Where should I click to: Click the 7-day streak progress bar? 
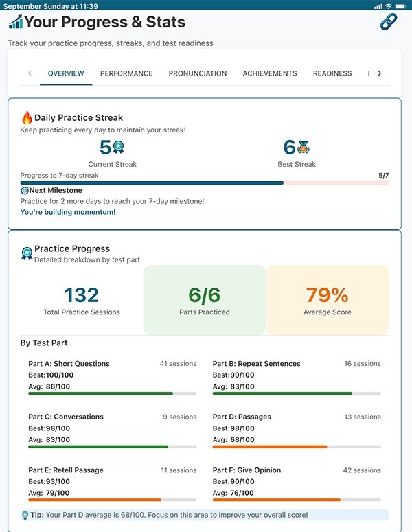click(x=205, y=183)
